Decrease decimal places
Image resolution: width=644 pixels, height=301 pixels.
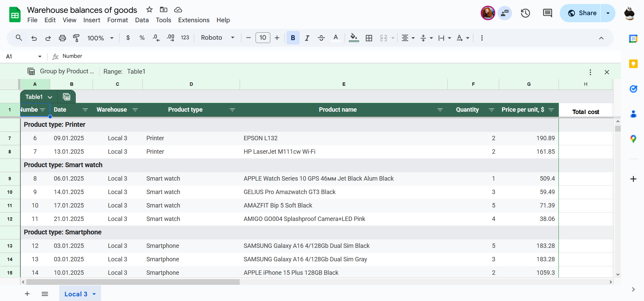tap(156, 38)
